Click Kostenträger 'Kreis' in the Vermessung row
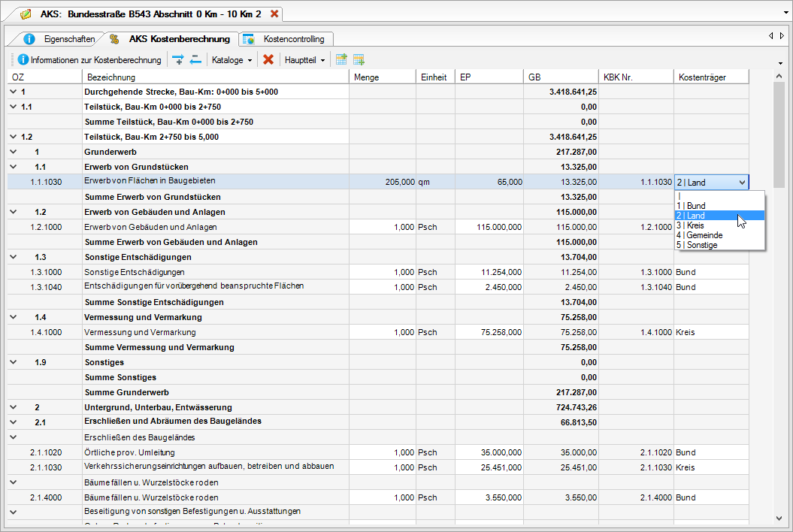The height and width of the screenshot is (532, 793). pos(711,332)
